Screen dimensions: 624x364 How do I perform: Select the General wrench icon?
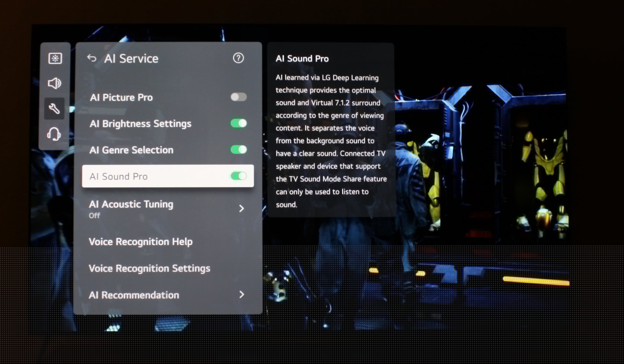[x=54, y=109]
